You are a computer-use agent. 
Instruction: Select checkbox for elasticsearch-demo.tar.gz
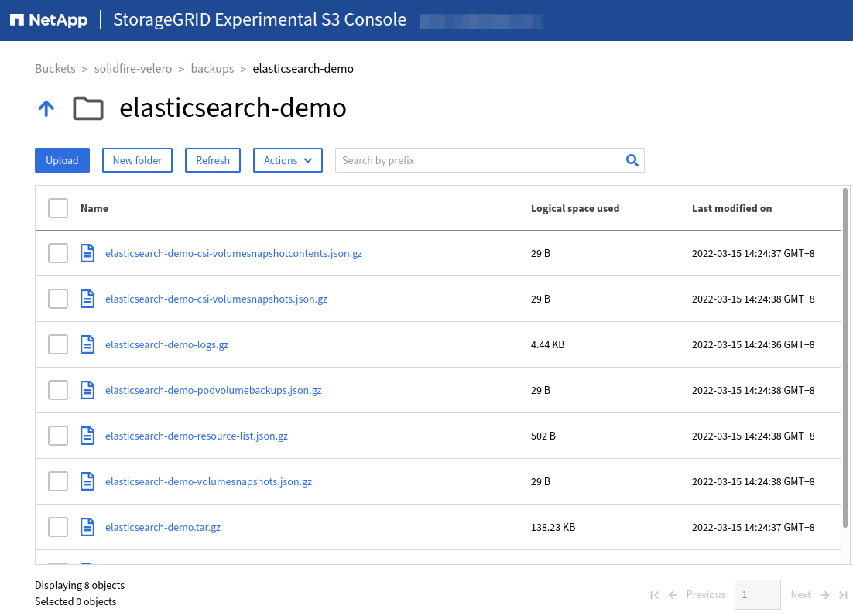coord(57,527)
